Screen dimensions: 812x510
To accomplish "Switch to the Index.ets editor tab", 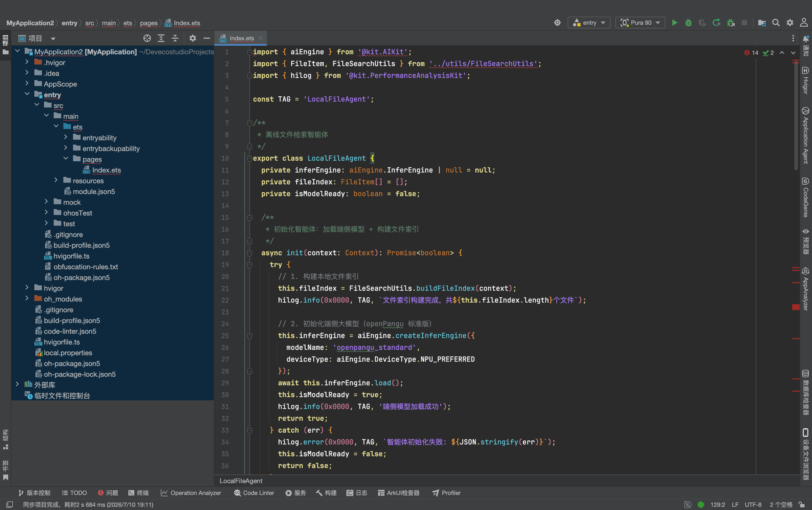I will click(241, 38).
